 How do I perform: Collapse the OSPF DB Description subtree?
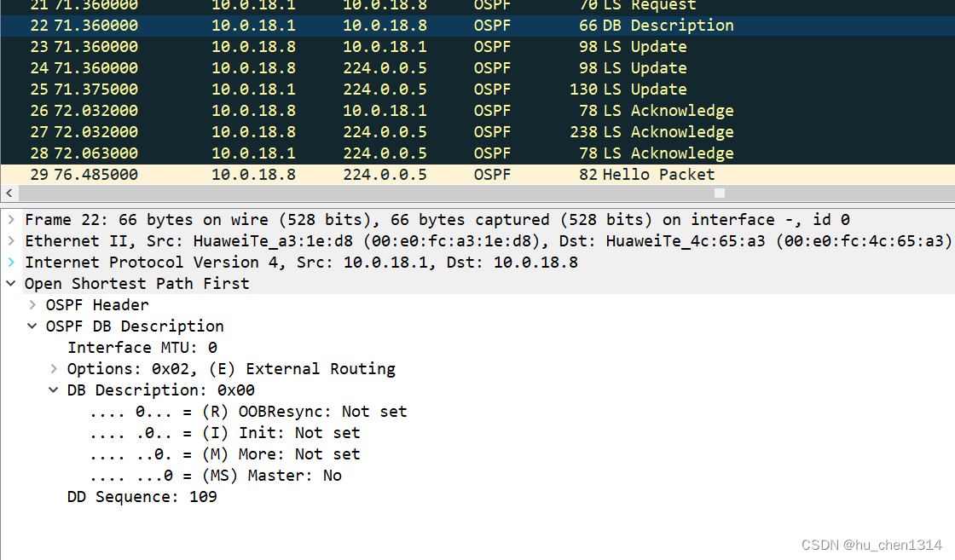point(32,326)
